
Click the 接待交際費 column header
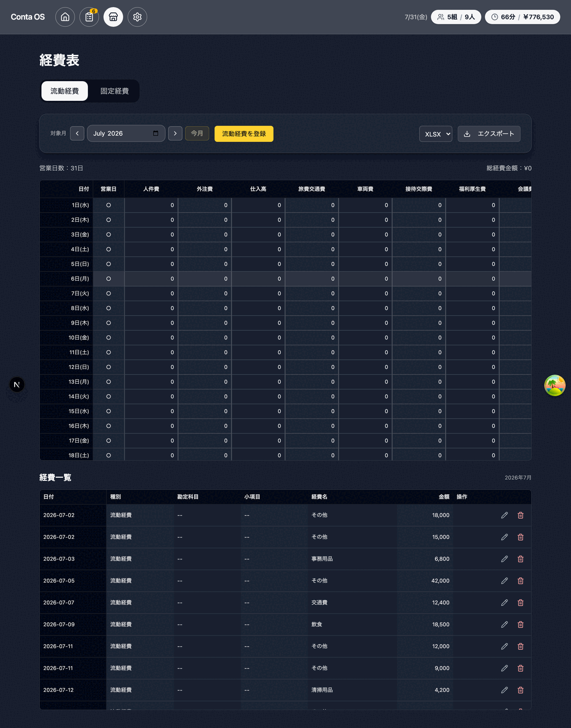click(419, 189)
